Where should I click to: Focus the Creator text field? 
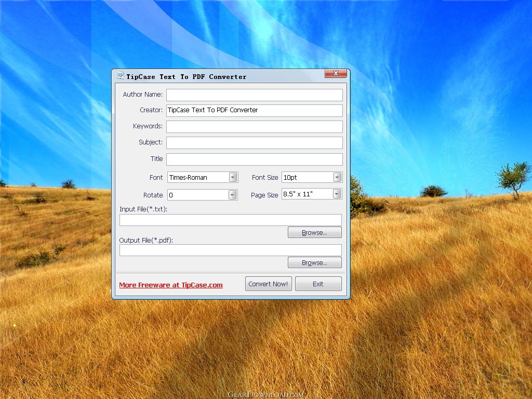click(x=254, y=110)
